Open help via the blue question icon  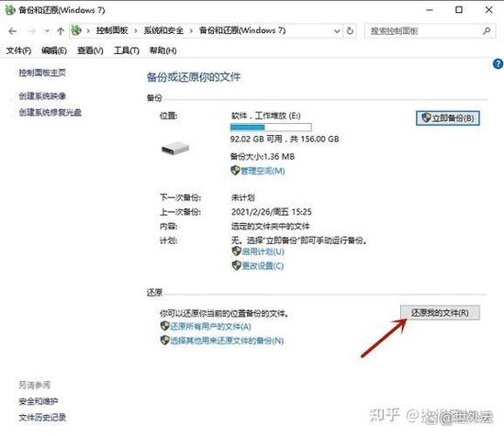click(498, 64)
